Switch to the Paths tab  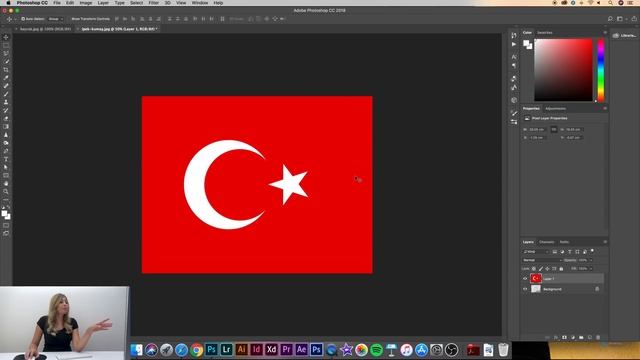point(564,242)
